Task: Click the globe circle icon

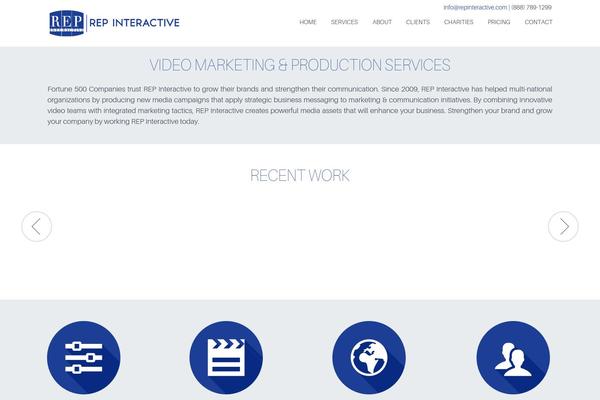Action: click(x=369, y=358)
